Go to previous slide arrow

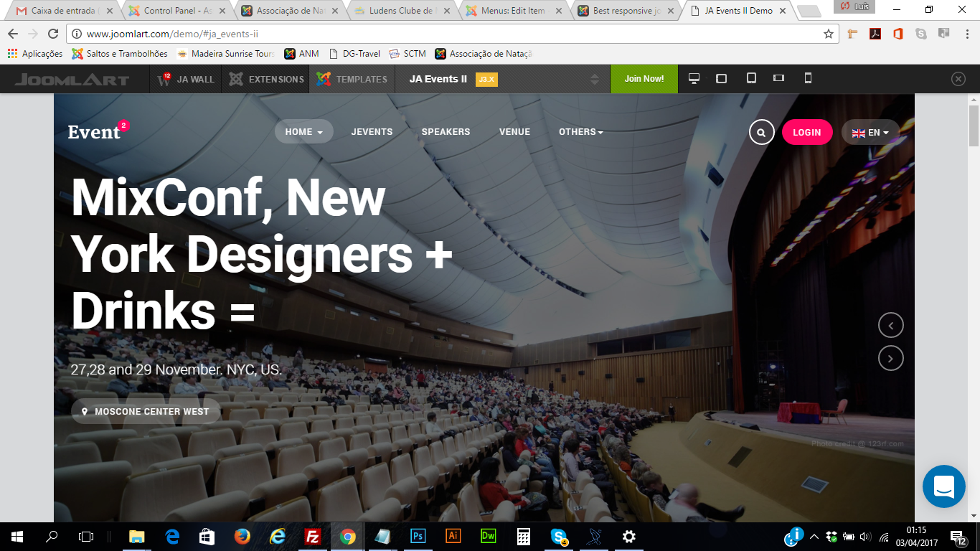[891, 326]
